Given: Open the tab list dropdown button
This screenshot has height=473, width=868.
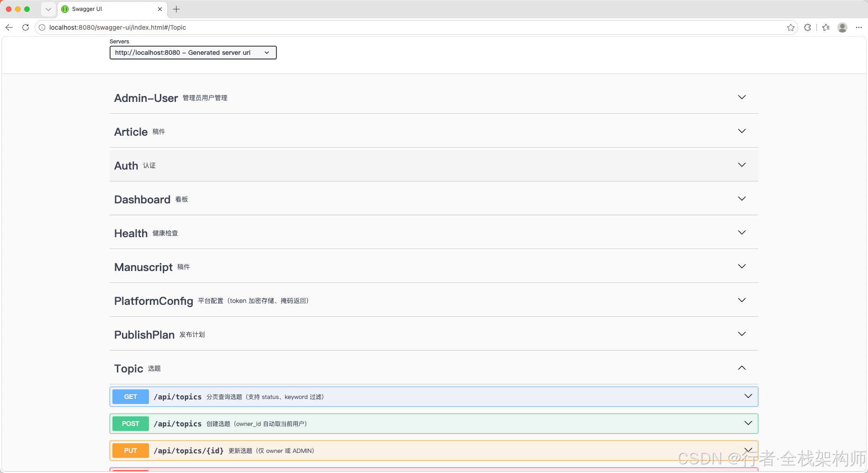Looking at the screenshot, I should click(48, 9).
